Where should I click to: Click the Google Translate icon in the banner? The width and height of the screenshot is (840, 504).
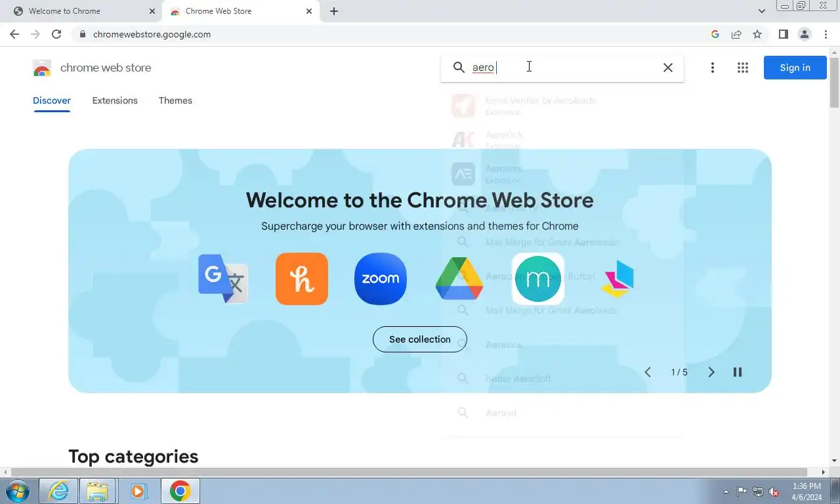tap(223, 279)
